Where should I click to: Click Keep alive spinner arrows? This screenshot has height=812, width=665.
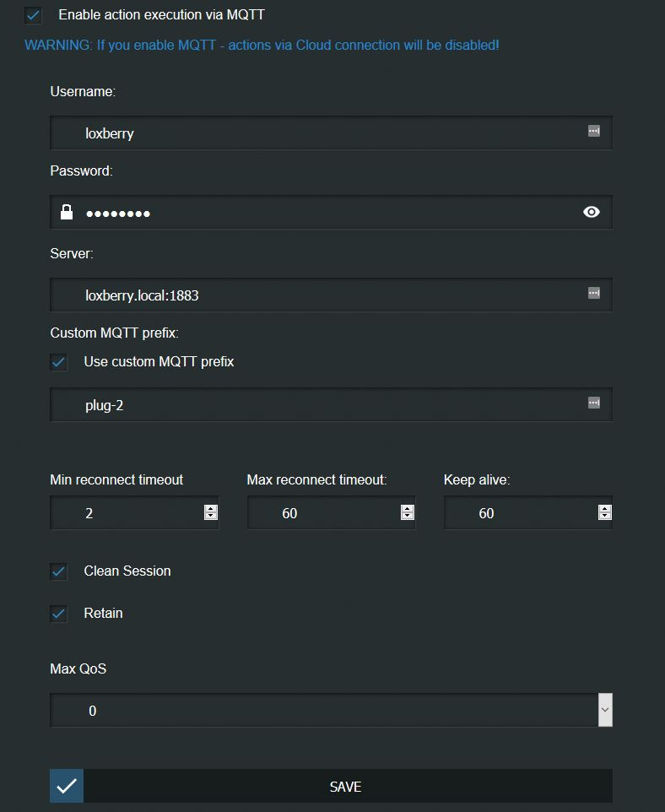[604, 512]
